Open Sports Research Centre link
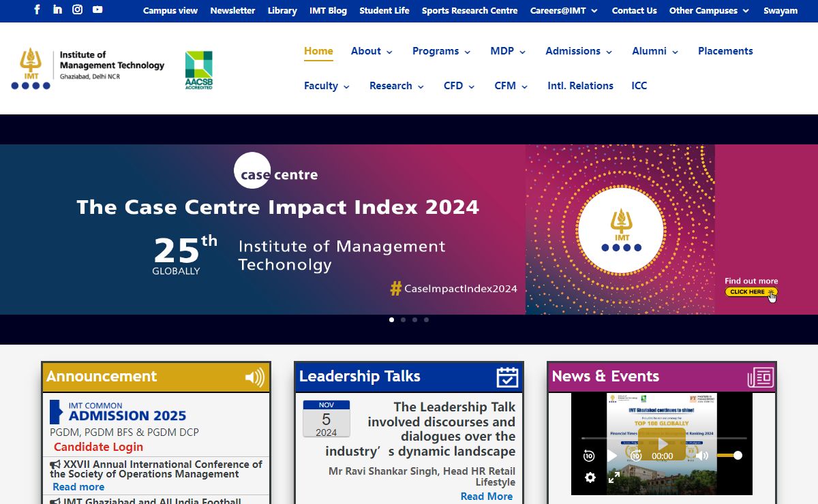Image resolution: width=818 pixels, height=504 pixels. tap(470, 10)
